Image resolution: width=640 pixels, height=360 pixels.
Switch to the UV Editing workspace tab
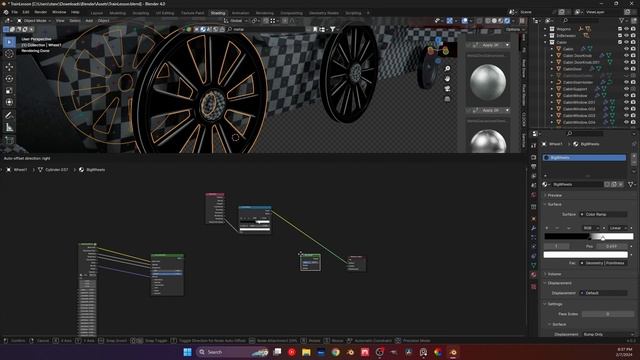click(165, 13)
